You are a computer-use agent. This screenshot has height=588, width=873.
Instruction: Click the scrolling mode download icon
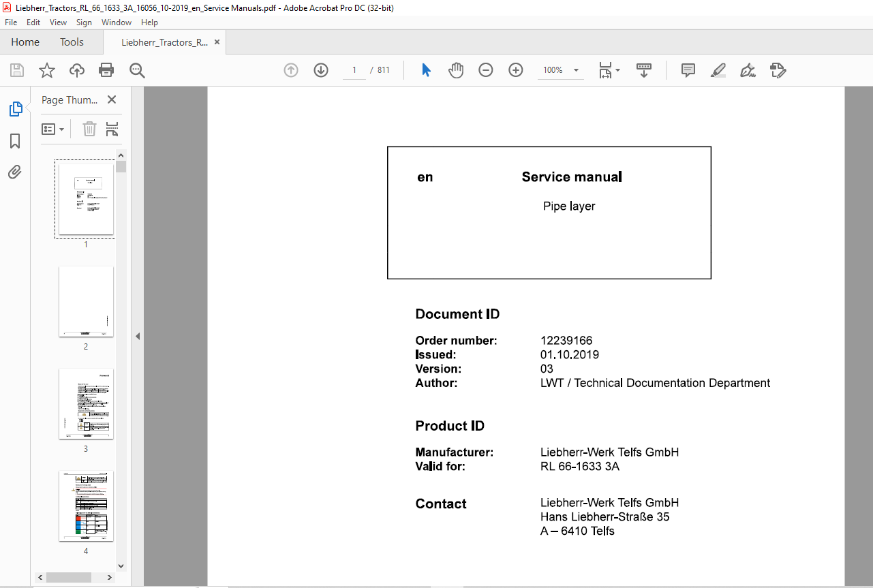644,70
